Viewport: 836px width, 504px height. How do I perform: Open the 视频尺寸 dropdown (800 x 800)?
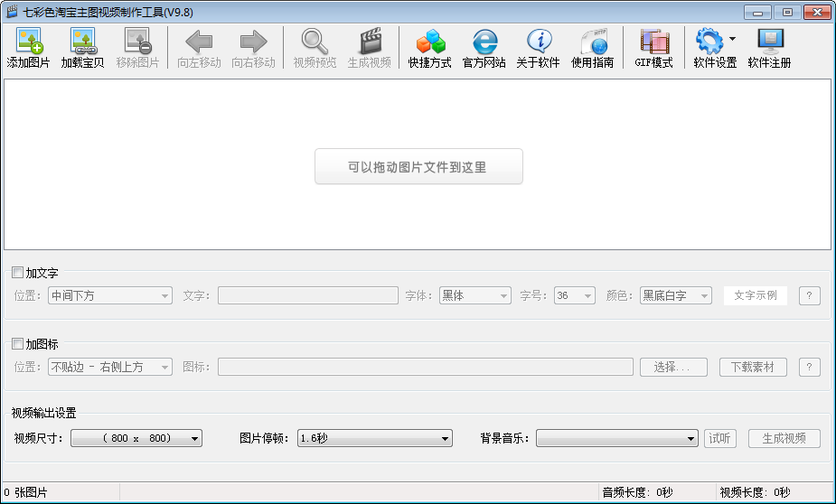pos(136,438)
